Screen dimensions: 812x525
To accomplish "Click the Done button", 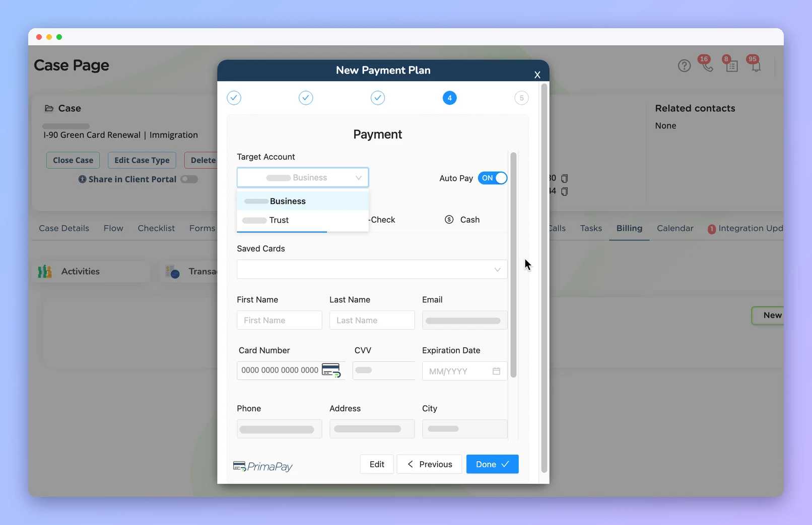I will (x=492, y=464).
